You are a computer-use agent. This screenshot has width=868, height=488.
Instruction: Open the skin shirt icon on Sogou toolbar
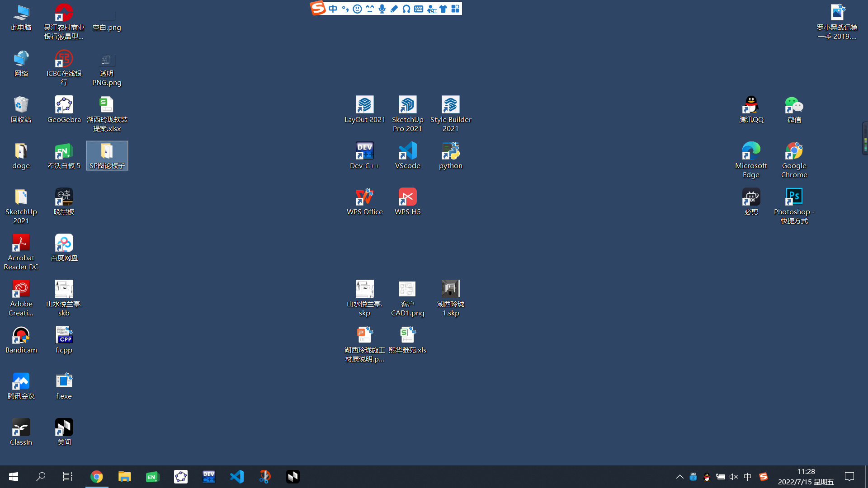point(443,9)
